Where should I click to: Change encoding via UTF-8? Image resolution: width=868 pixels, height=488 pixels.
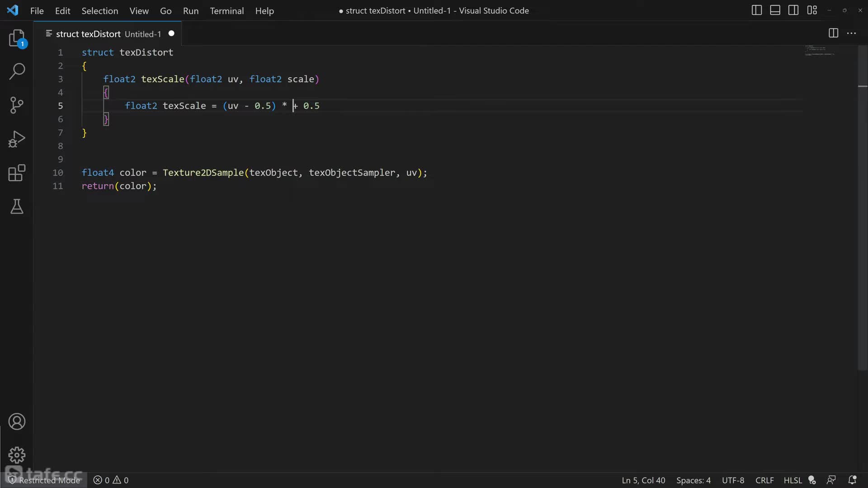[x=733, y=480]
